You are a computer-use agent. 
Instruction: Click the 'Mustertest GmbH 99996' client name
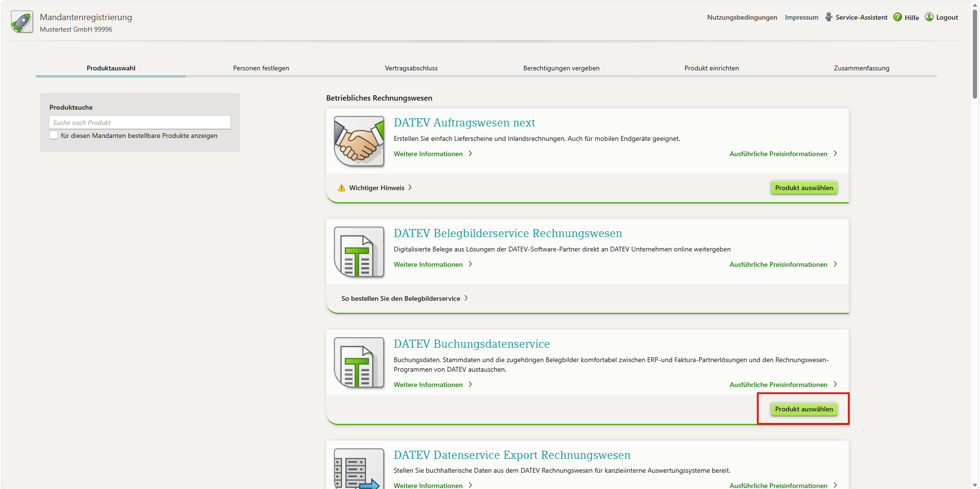click(76, 29)
